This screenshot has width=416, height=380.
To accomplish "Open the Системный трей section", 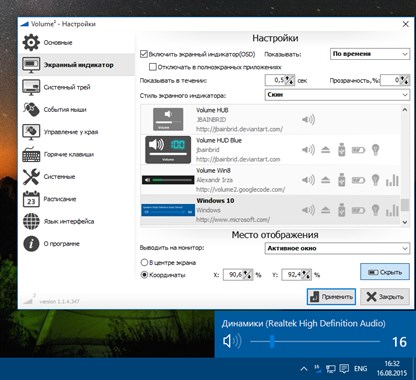I will (x=77, y=87).
